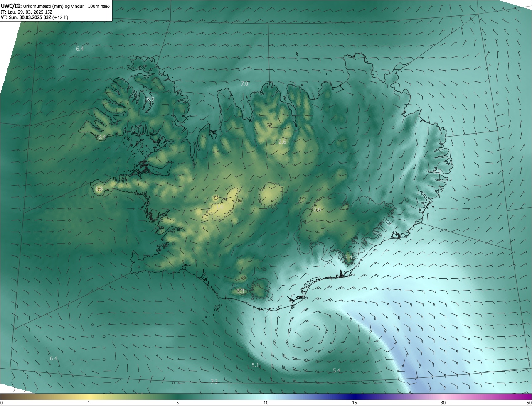
Task: Click the color scale tick label 0
Action: coord(2,403)
